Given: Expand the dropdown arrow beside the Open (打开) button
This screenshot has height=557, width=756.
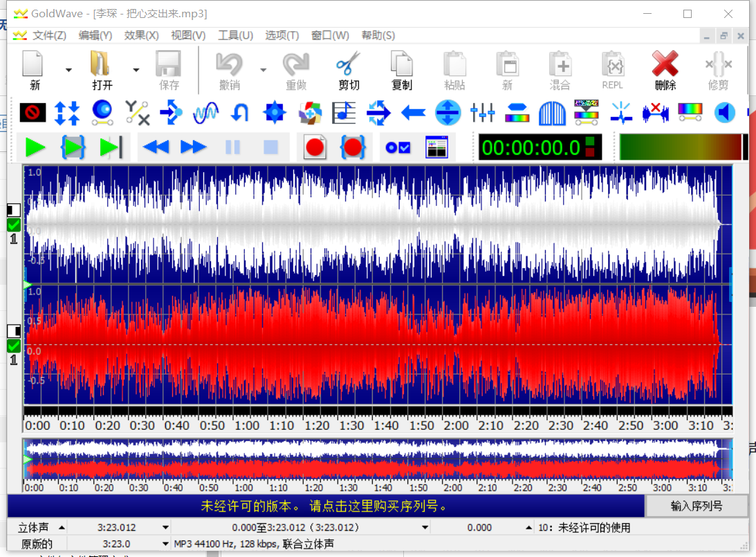Looking at the screenshot, I should coord(136,70).
